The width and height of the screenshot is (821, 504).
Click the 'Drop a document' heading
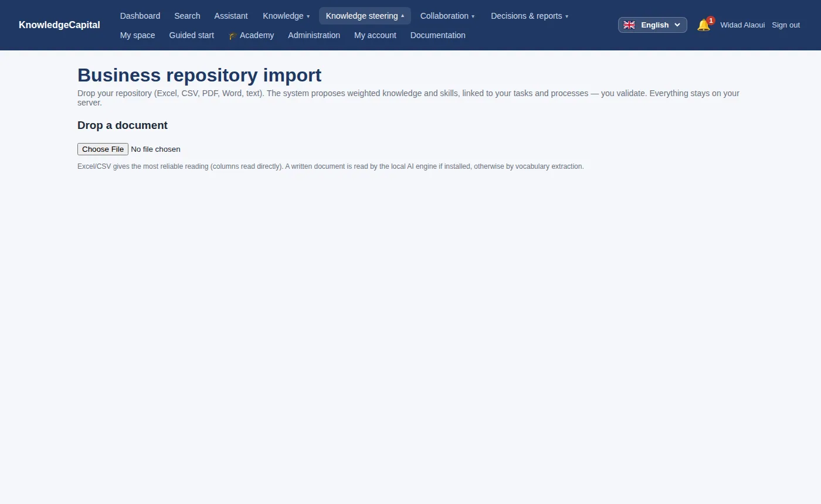tap(123, 125)
